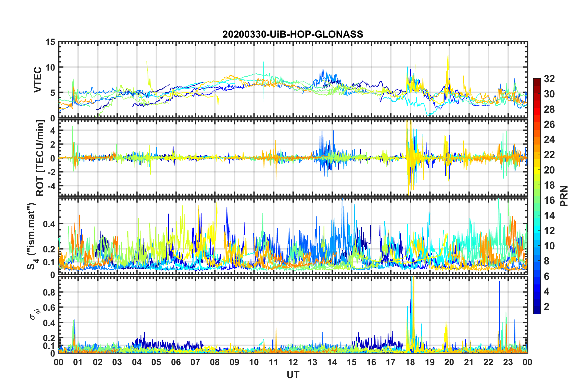Click UT axis hour label 11
The height and width of the screenshot is (392, 586).
tap(274, 362)
